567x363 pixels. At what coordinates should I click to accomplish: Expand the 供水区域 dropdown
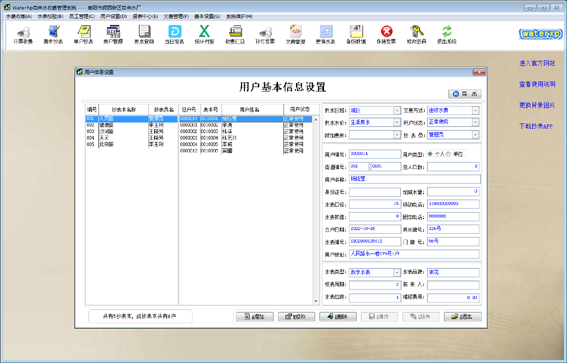point(397,110)
